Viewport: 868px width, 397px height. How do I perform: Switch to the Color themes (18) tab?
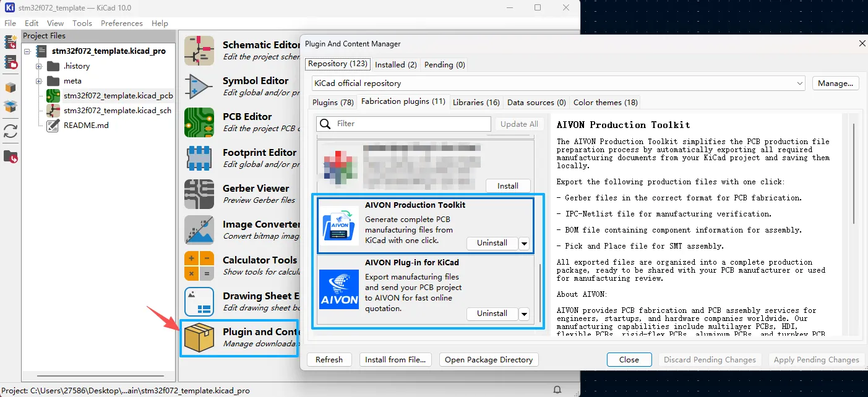[x=606, y=102]
